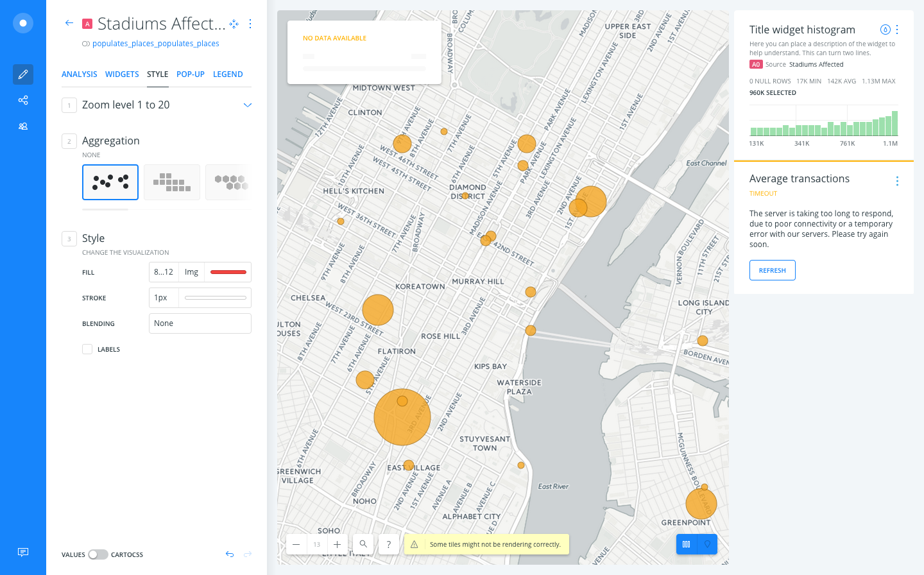Click the 142K AVG statistic
Image resolution: width=924 pixels, height=575 pixels.
[842, 82]
